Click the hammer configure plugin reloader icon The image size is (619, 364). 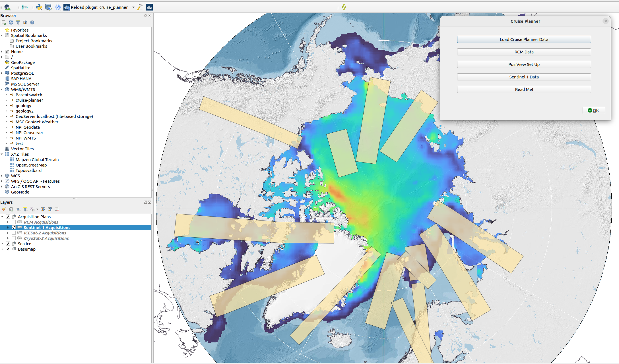140,7
